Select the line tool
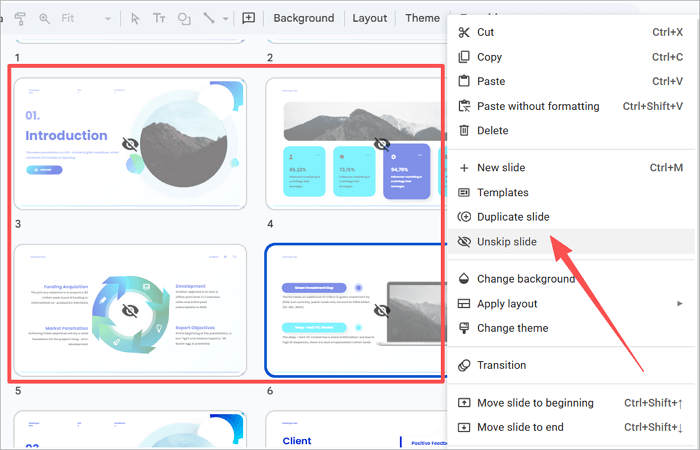Screen dimensions: 700x450 [208, 18]
